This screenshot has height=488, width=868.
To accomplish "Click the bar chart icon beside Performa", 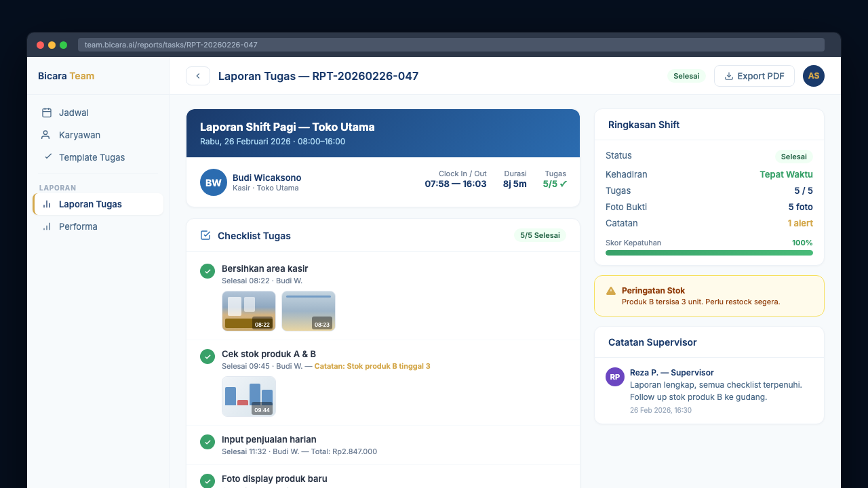I will pyautogui.click(x=47, y=226).
